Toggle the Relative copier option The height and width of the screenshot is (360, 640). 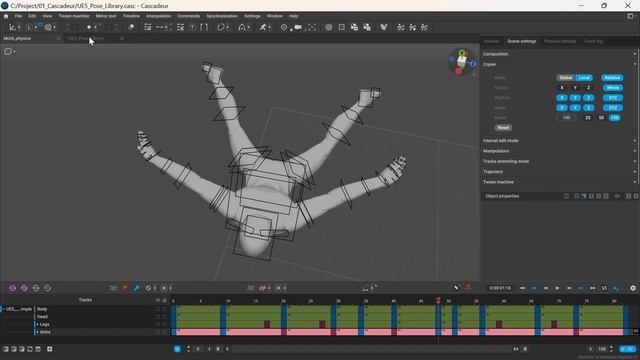tap(612, 78)
